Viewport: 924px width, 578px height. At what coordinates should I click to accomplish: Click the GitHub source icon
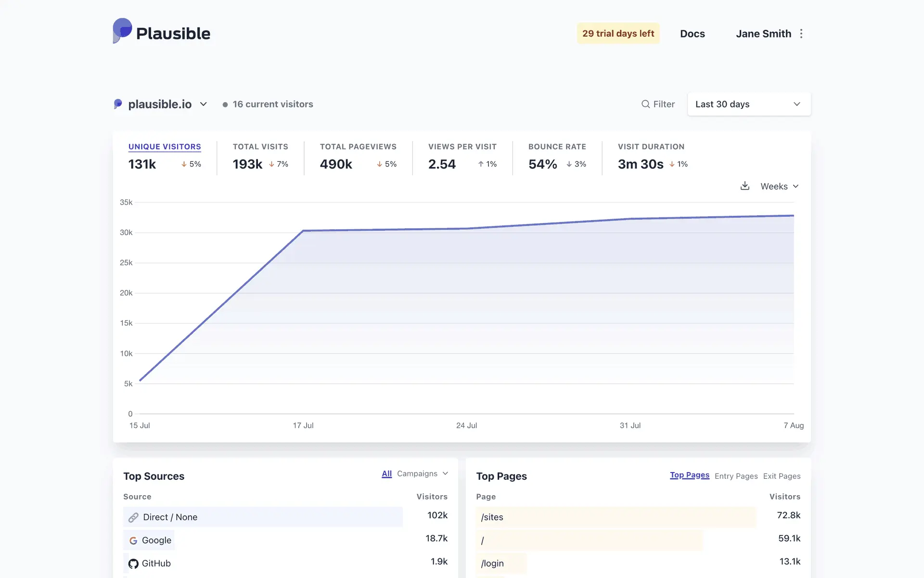pos(133,564)
